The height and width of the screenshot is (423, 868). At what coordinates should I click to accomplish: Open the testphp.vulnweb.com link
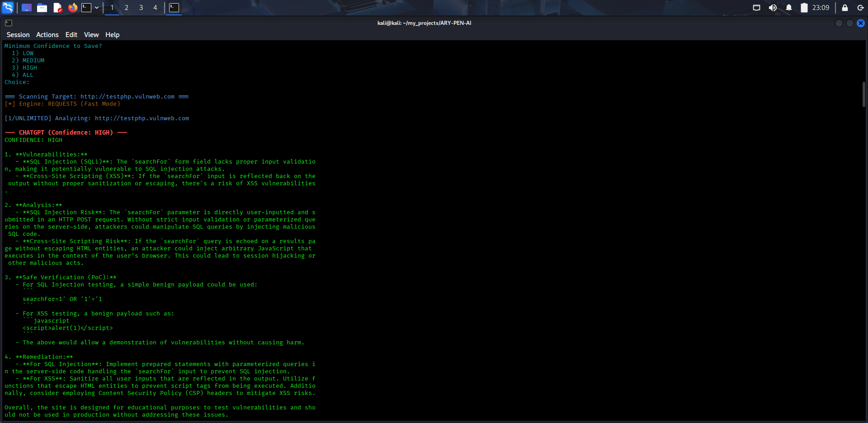coord(127,96)
